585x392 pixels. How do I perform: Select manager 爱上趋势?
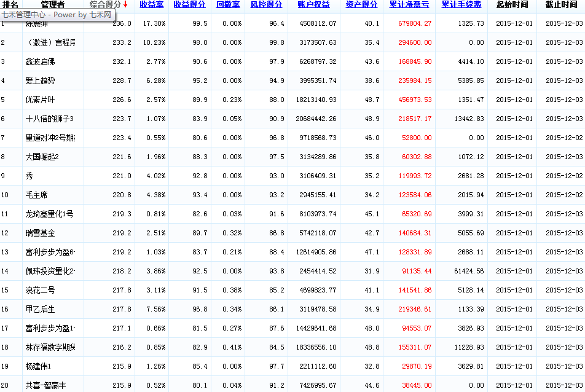tap(40, 80)
